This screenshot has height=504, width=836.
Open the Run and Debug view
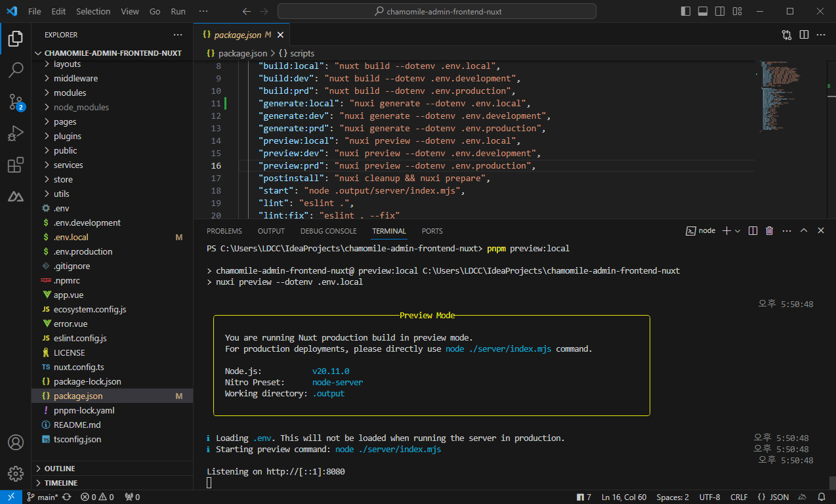(x=16, y=133)
